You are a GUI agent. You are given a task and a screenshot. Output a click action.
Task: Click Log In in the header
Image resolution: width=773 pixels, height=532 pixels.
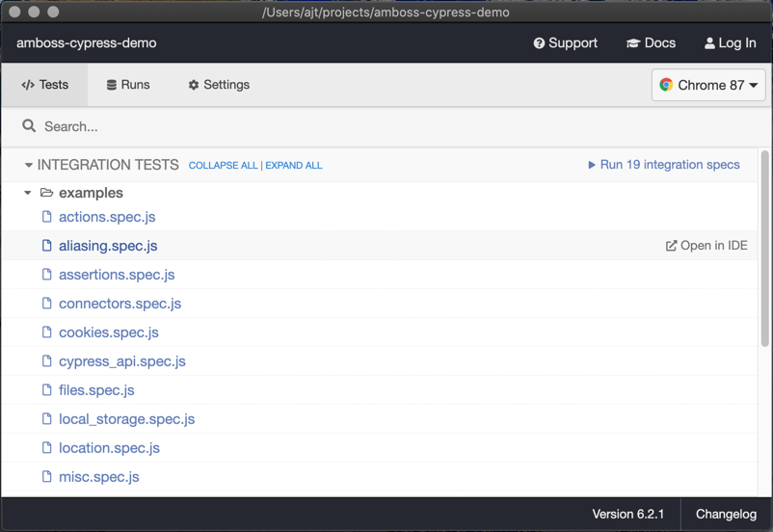tap(731, 43)
